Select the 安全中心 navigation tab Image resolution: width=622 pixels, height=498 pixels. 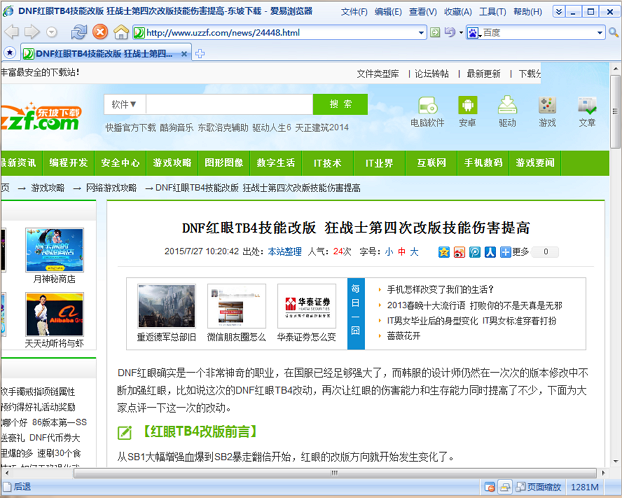pos(120,163)
